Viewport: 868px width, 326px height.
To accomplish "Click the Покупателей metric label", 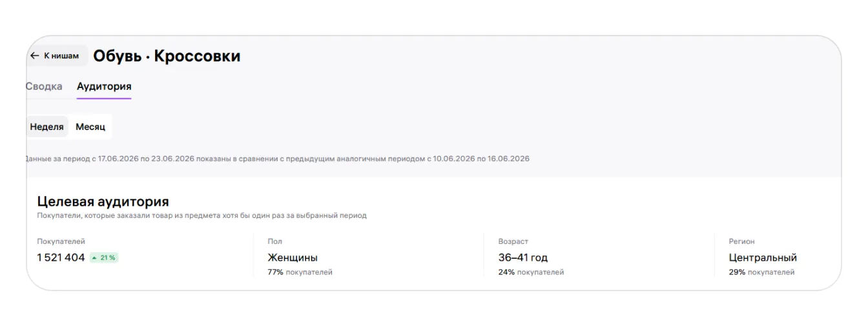I will point(61,241).
